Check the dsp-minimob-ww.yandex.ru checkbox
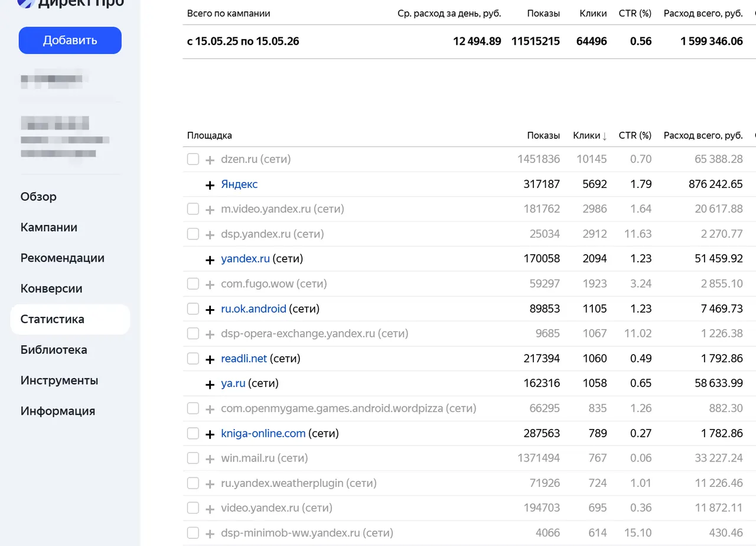Image resolution: width=756 pixels, height=546 pixels. (x=193, y=533)
